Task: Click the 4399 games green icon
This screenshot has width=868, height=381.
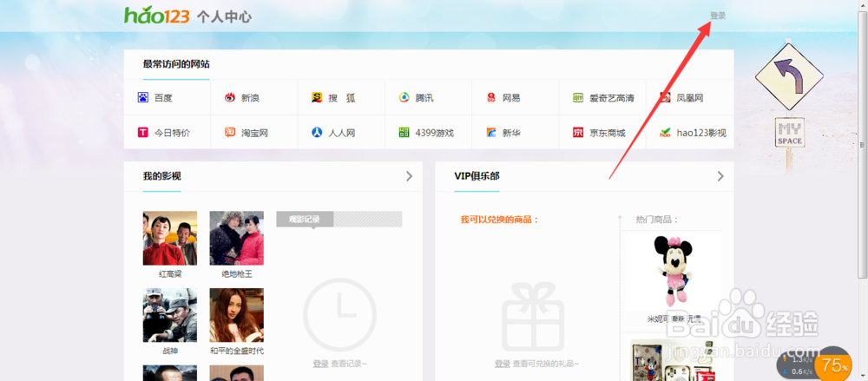Action: 404,133
